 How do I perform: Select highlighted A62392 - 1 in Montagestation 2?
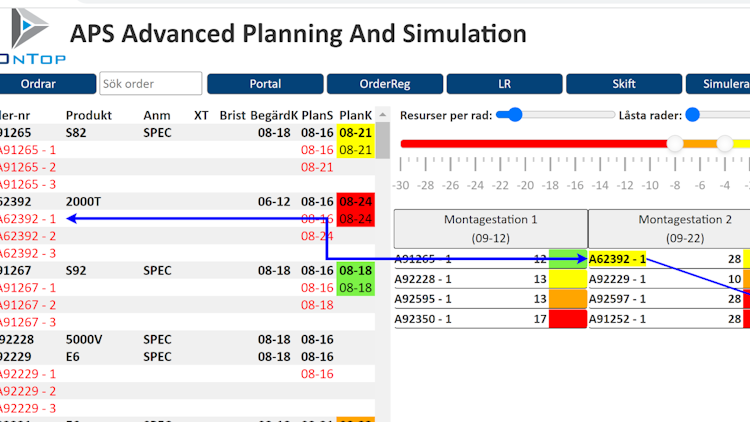coord(617,259)
